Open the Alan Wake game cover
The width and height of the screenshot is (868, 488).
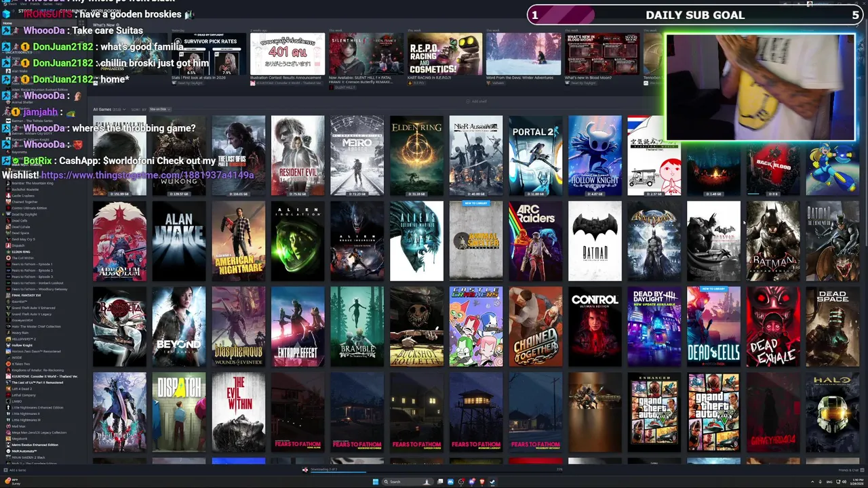(x=179, y=241)
